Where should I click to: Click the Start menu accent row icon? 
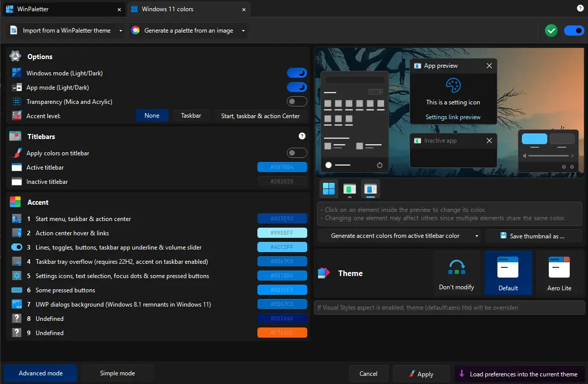coord(16,218)
